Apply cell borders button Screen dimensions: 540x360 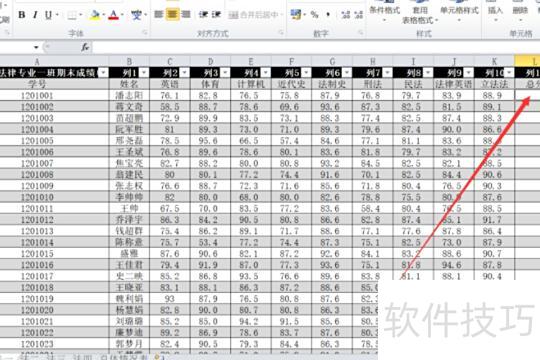[x=72, y=15]
